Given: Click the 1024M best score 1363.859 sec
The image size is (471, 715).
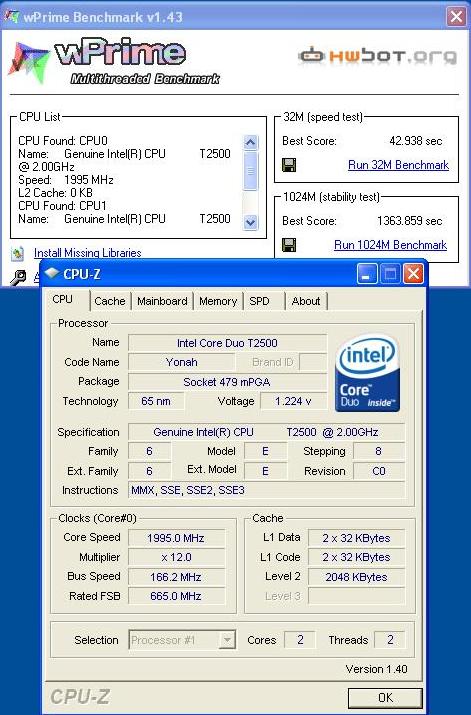Looking at the screenshot, I should (x=409, y=221).
